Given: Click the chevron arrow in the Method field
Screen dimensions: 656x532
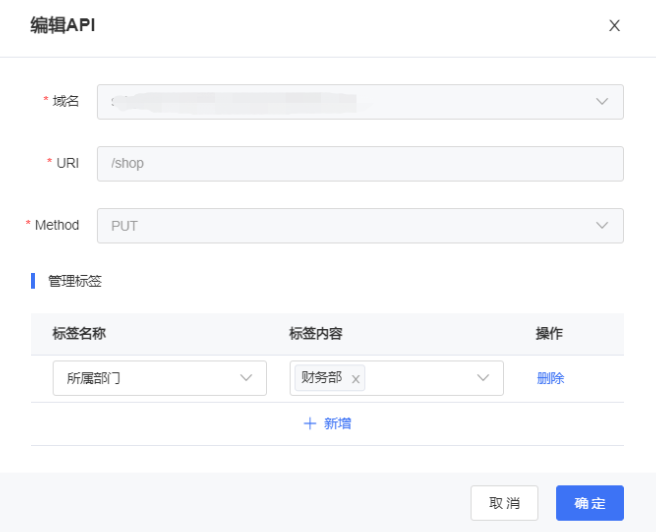Looking at the screenshot, I should click(602, 226).
